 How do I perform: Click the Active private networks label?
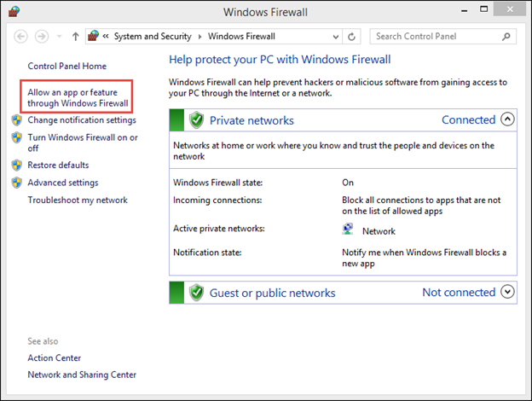coord(219,229)
